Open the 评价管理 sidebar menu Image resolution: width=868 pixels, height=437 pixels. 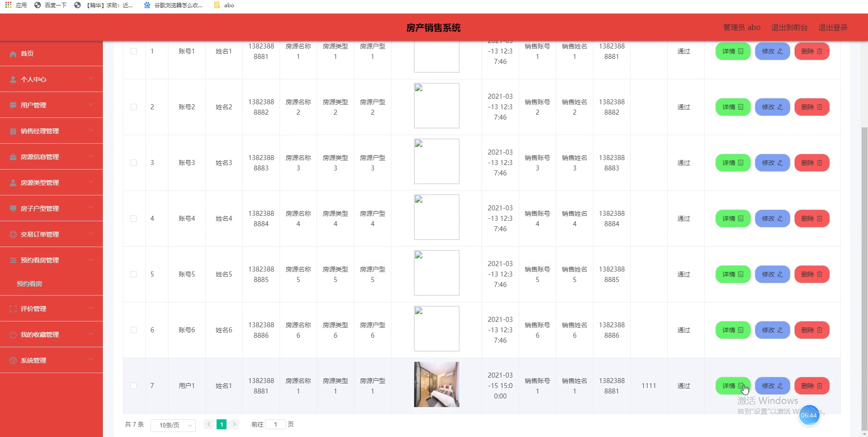tap(51, 309)
